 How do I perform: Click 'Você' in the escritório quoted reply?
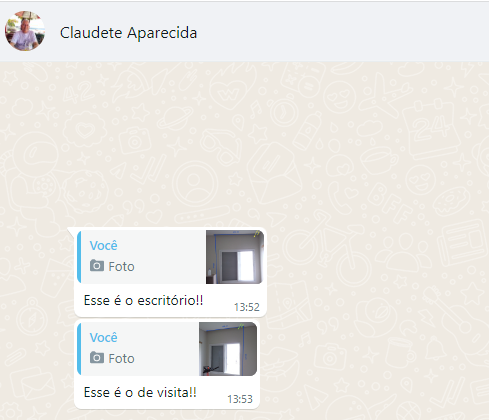point(103,246)
